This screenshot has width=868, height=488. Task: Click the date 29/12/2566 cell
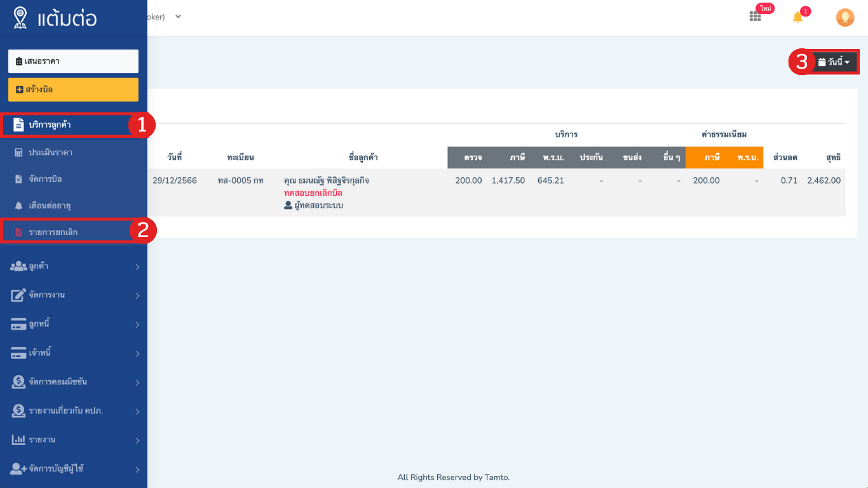click(x=175, y=180)
